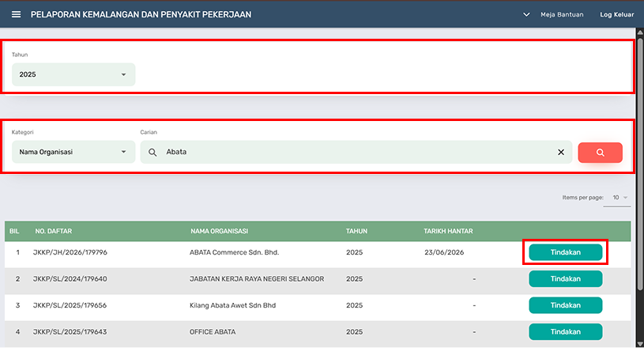Click the red search button
This screenshot has width=644, height=348.
tap(600, 153)
